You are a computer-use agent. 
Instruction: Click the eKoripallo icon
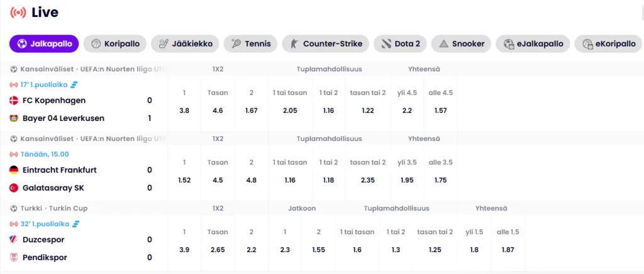pyautogui.click(x=587, y=43)
